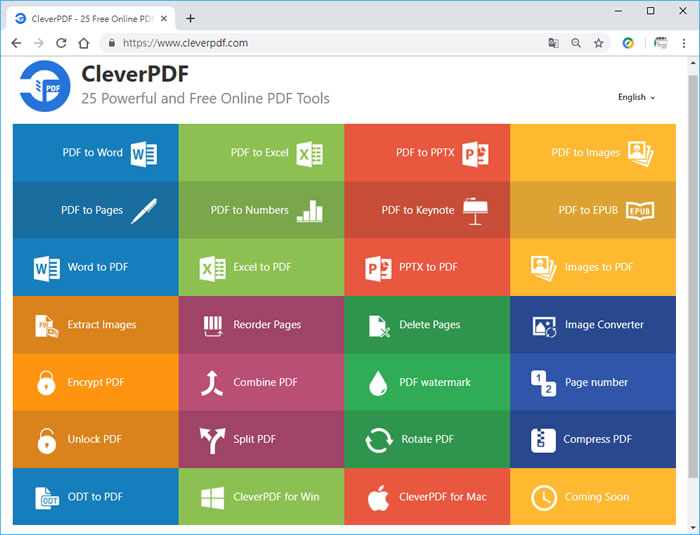Open a new browser tab
This screenshot has width=700, height=535.
pos(191,18)
